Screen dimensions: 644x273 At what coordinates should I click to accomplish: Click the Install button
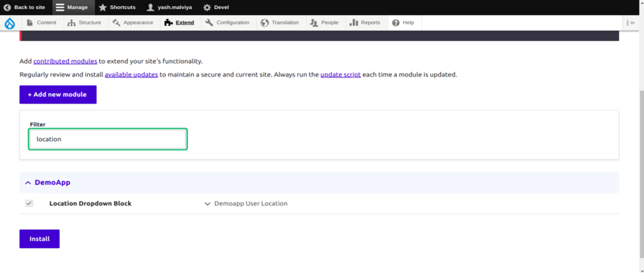click(x=39, y=239)
